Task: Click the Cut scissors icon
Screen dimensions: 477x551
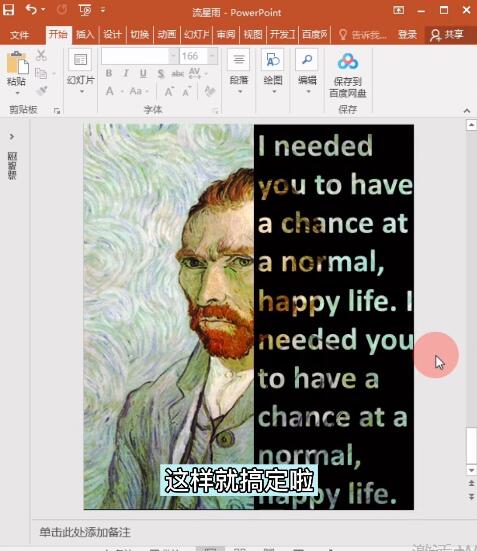Action: point(41,55)
